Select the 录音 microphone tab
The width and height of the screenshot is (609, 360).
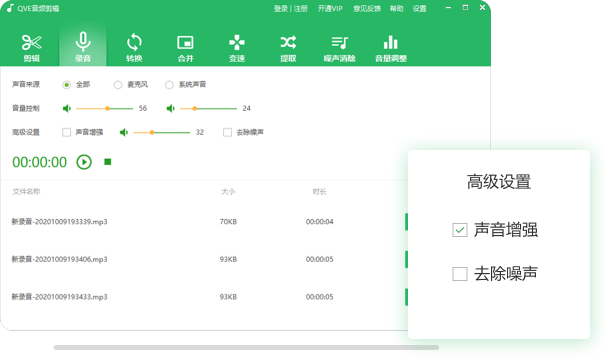point(83,47)
